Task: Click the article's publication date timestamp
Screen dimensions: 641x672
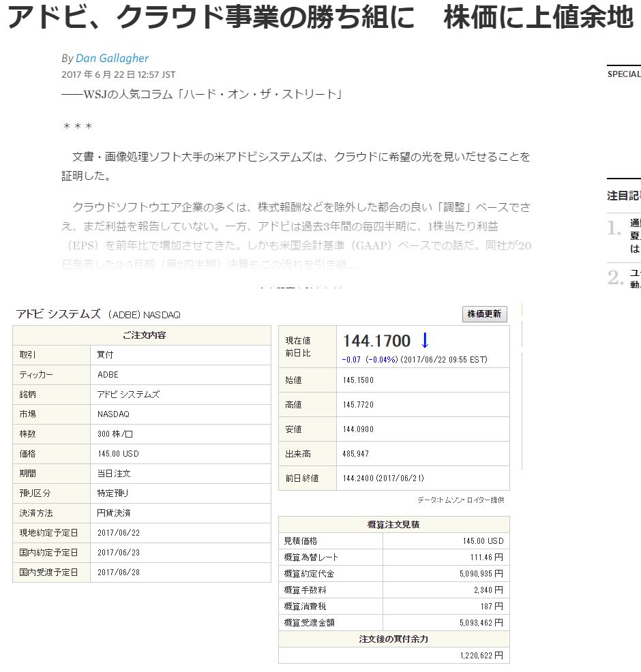Action: point(119,74)
